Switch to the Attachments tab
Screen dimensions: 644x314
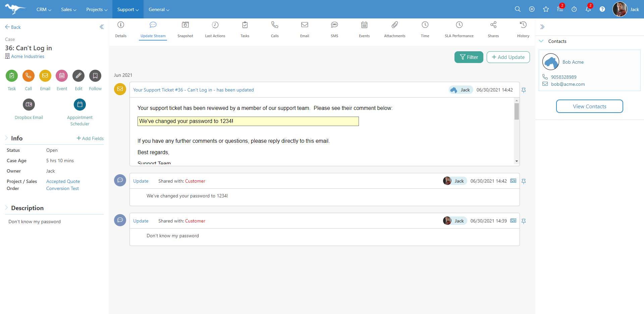click(395, 25)
